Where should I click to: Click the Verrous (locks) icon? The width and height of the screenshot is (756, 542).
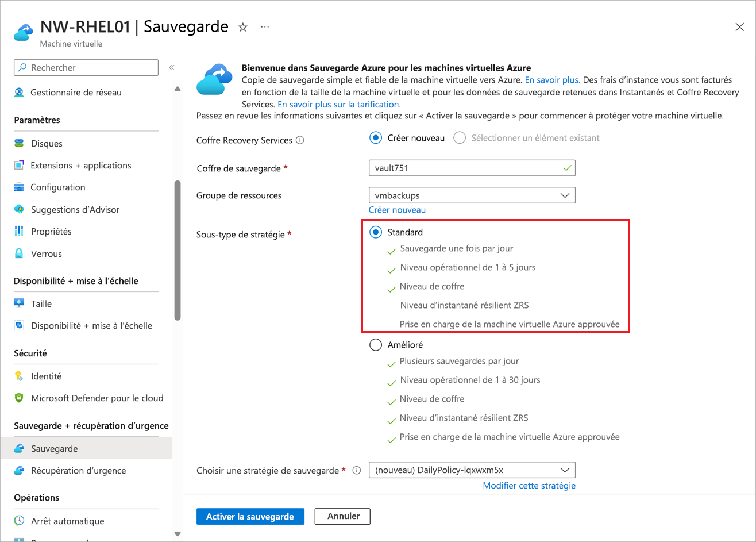(20, 253)
